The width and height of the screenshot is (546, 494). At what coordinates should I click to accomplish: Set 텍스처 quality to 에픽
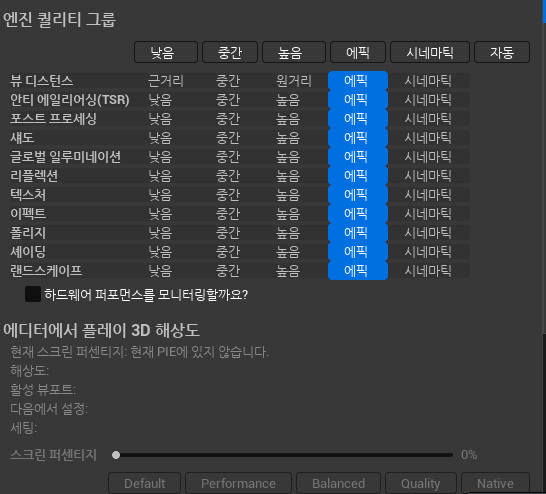(358, 195)
